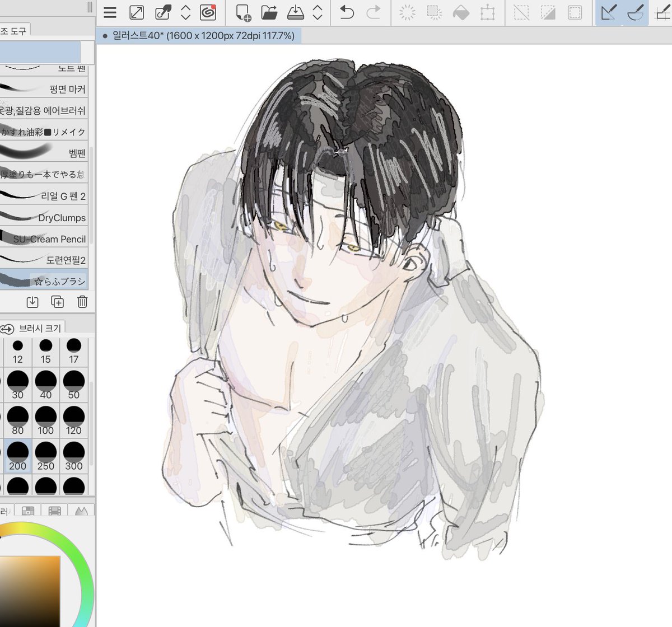Select the かすれ油彩 リメイク brush
This screenshot has height=627, width=672.
[44, 132]
